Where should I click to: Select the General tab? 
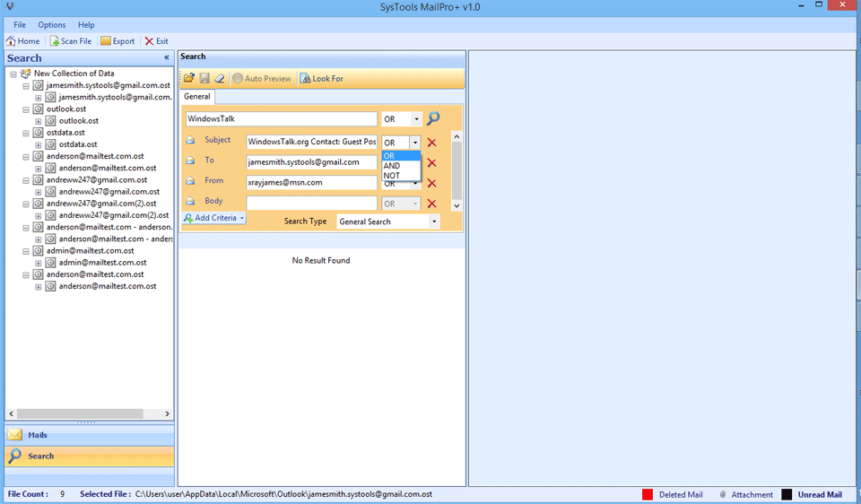pos(197,97)
